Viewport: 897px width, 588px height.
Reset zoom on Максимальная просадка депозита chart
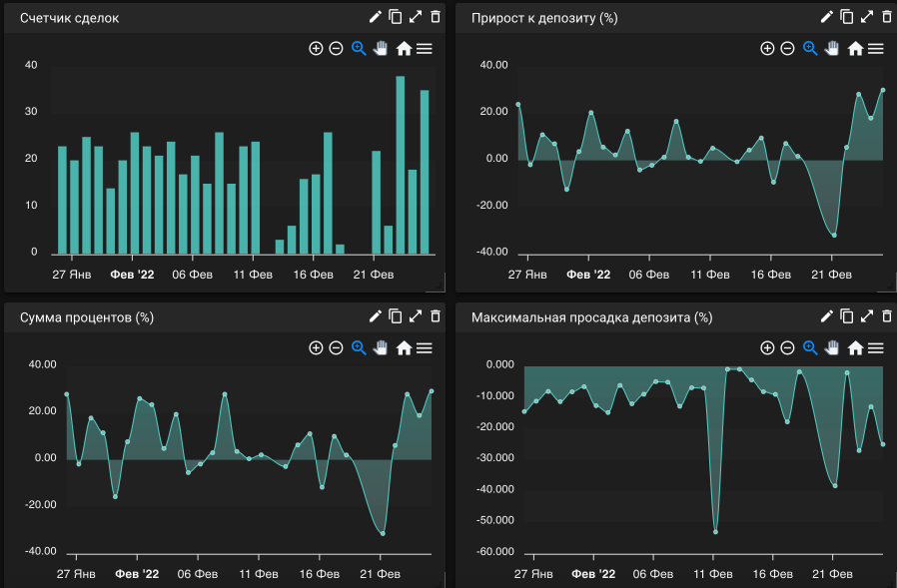click(855, 347)
